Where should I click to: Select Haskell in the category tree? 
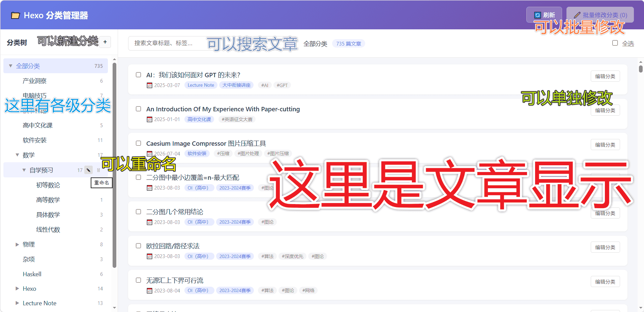(56, 274)
